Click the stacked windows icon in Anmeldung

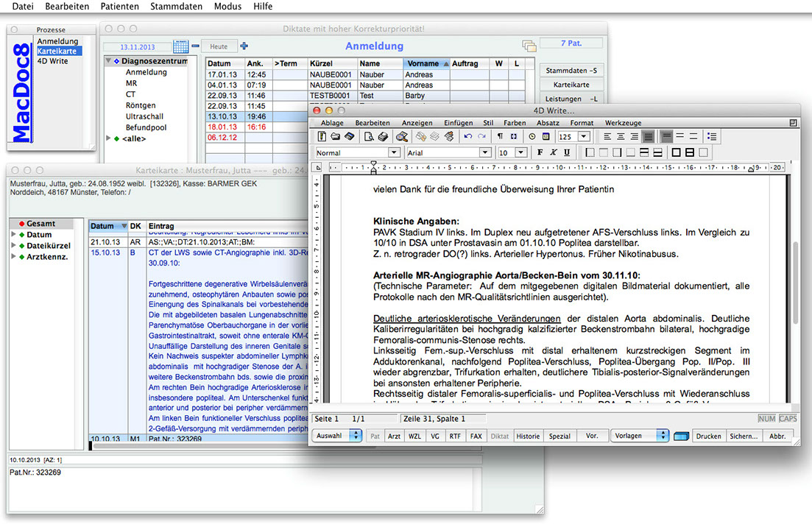tap(529, 46)
